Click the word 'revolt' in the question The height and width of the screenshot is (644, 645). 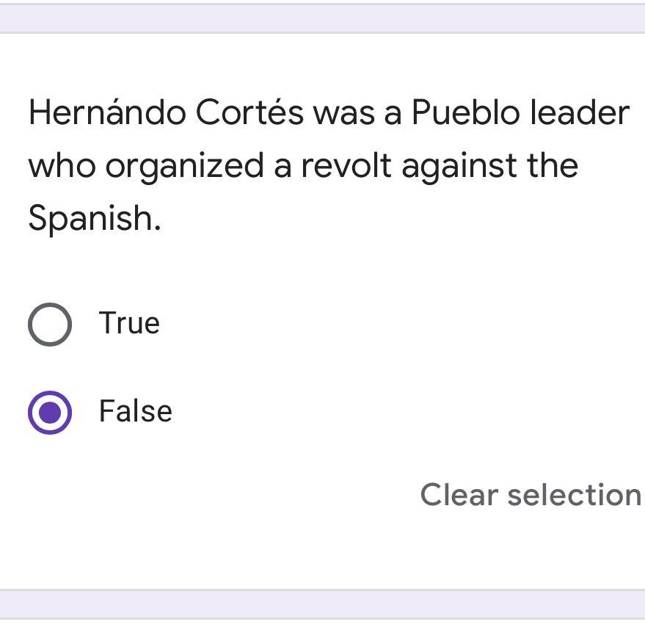346,166
